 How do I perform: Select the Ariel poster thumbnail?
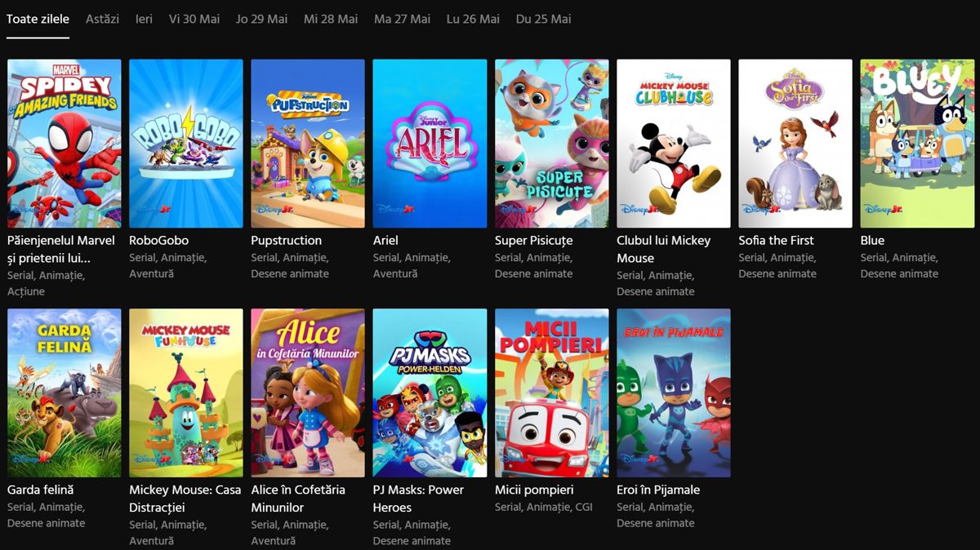(430, 144)
